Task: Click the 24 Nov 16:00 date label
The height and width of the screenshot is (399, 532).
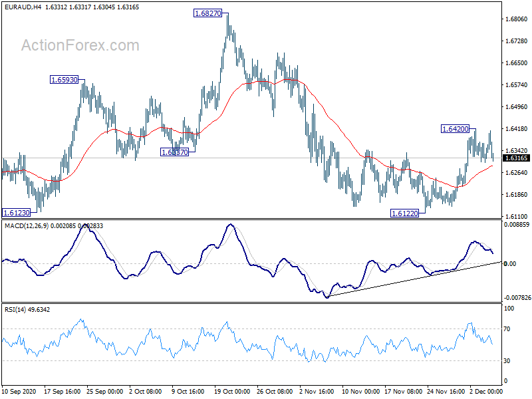Action: 446,392
